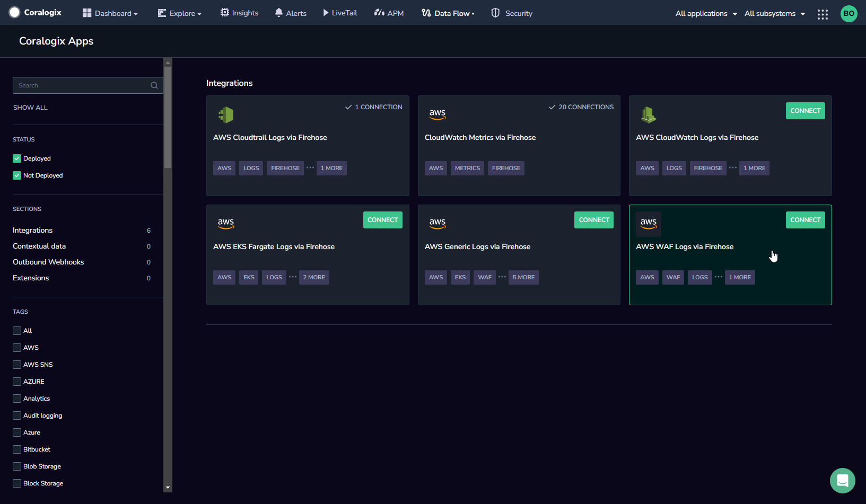Click METRICS tag on CloudWatch Metrics card

click(x=467, y=168)
